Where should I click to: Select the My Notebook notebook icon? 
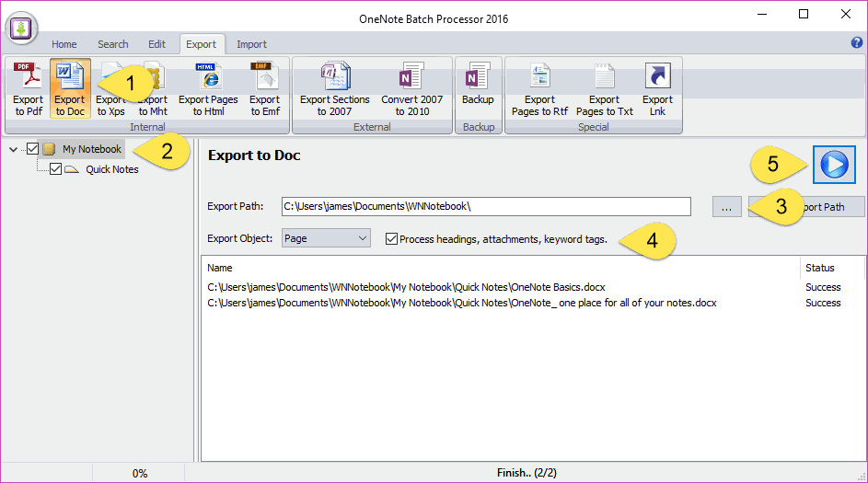point(50,149)
